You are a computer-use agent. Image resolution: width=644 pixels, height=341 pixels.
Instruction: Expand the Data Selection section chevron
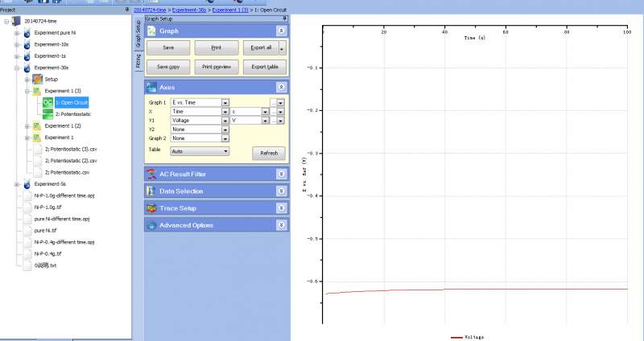pyautogui.click(x=281, y=191)
